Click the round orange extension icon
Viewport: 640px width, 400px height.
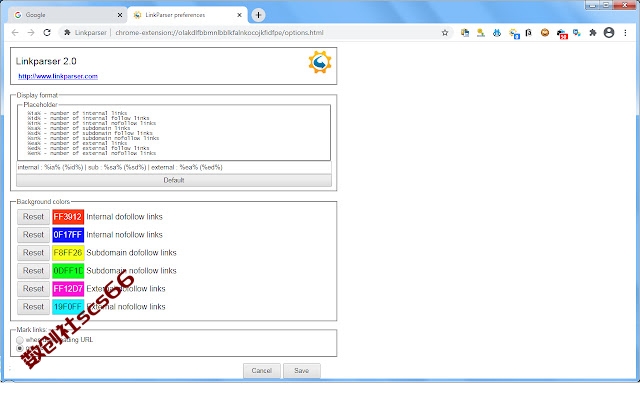coord(545,33)
